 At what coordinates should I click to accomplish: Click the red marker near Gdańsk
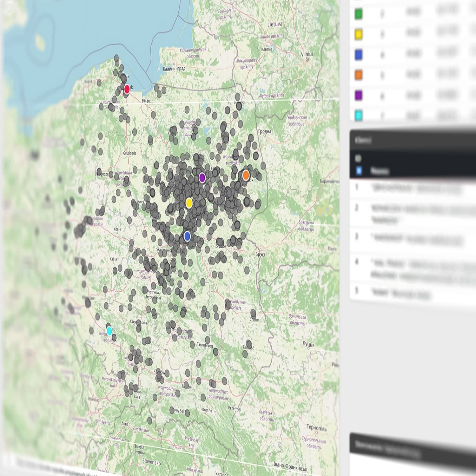tap(127, 89)
